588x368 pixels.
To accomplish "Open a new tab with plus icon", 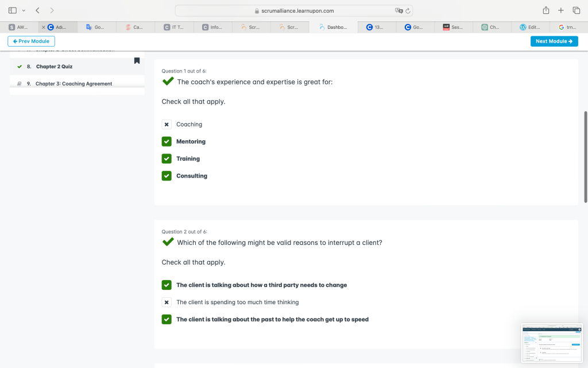I will pyautogui.click(x=561, y=10).
